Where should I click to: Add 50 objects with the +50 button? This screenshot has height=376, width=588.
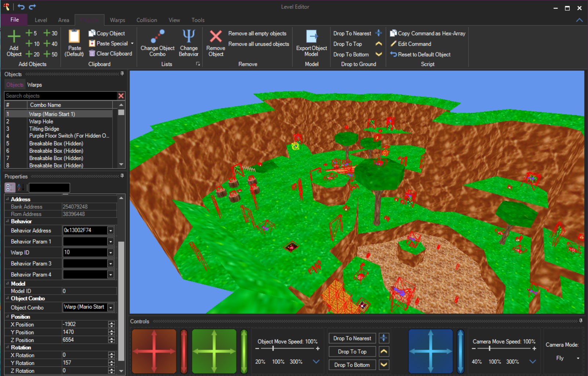tap(50, 54)
